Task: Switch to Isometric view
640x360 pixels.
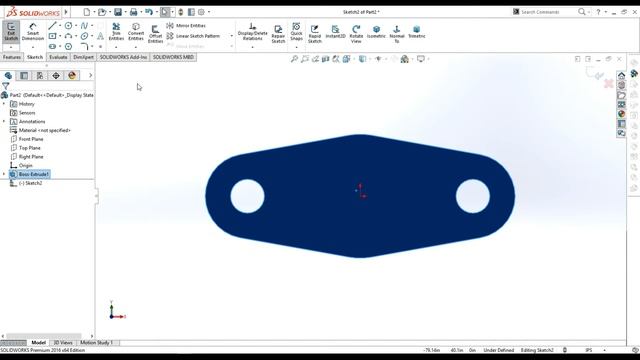Action: [376, 32]
